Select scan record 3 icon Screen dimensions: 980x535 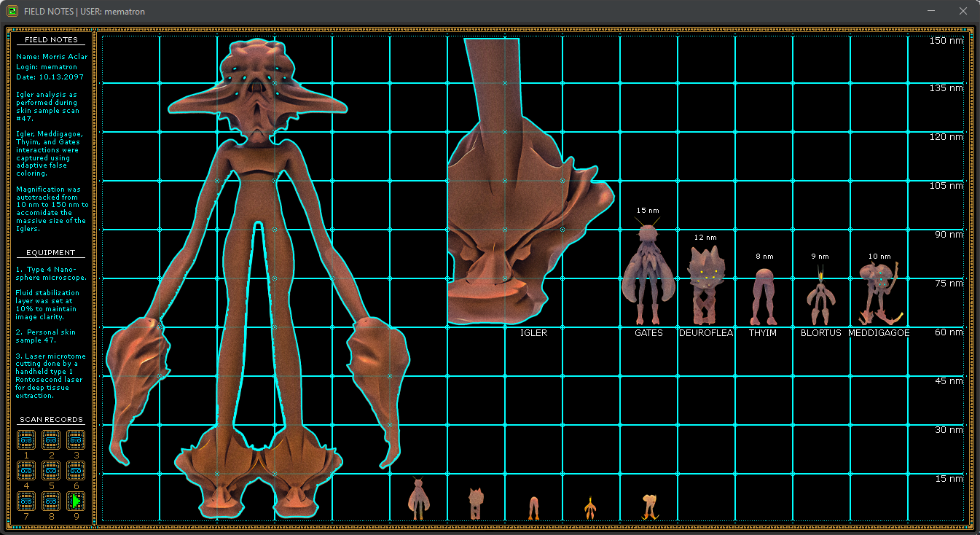[x=76, y=440]
